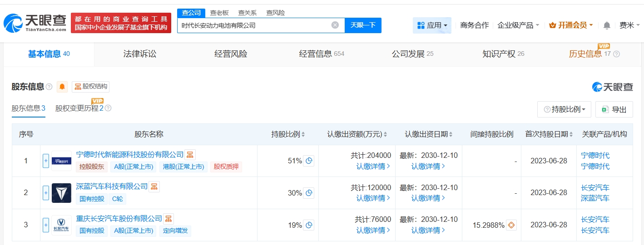This screenshot has width=644, height=245.
Task: Export the table with 导出 button
Action: click(x=614, y=109)
